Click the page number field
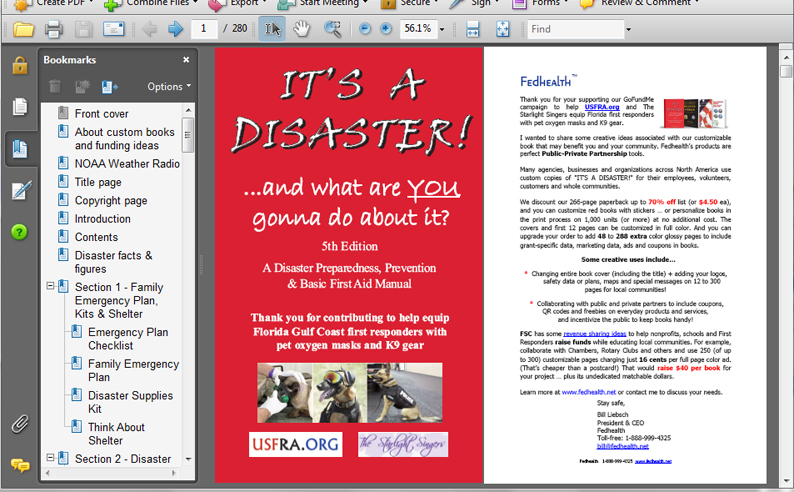This screenshot has width=794, height=492. 204,29
